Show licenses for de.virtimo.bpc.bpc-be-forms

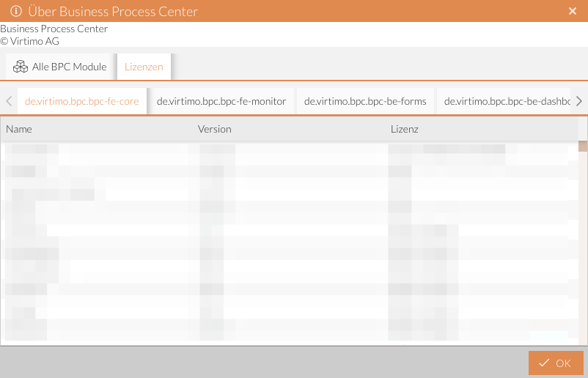click(x=365, y=101)
